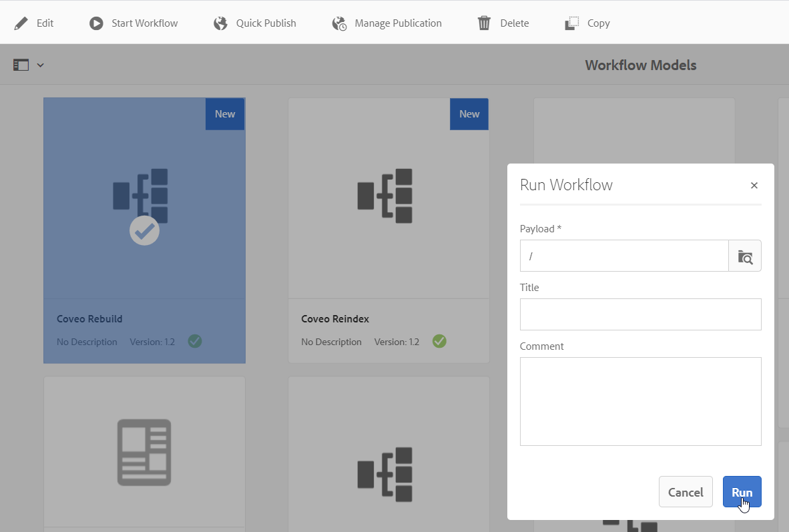
Task: Click Version: 1.2 on Coveo Rebuild
Action: [152, 342]
